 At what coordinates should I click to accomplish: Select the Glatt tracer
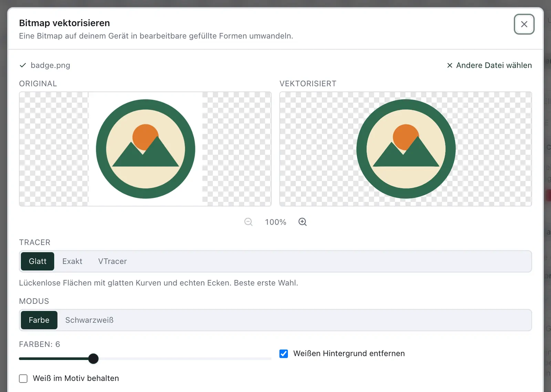tap(38, 261)
